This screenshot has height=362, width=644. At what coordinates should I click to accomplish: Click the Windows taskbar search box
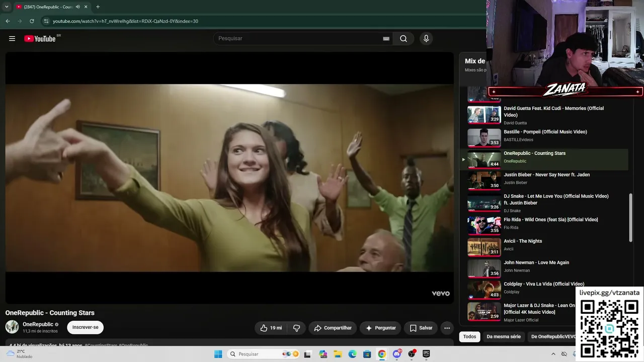pos(264,354)
